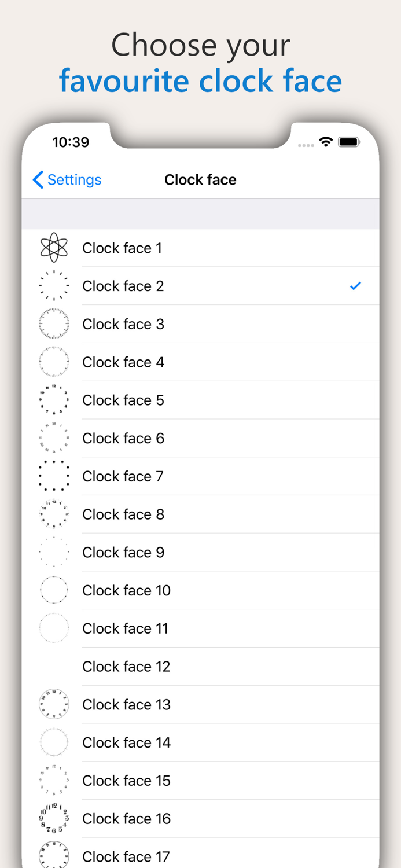Select the plain circle icon for Clock face 14
This screenshot has width=401, height=868.
(54, 742)
